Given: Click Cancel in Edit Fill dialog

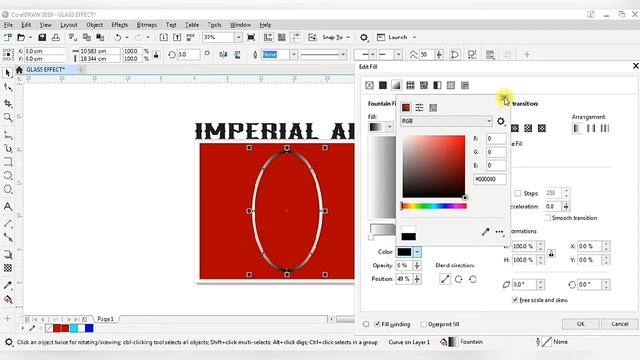Looking at the screenshot, I should 620,324.
